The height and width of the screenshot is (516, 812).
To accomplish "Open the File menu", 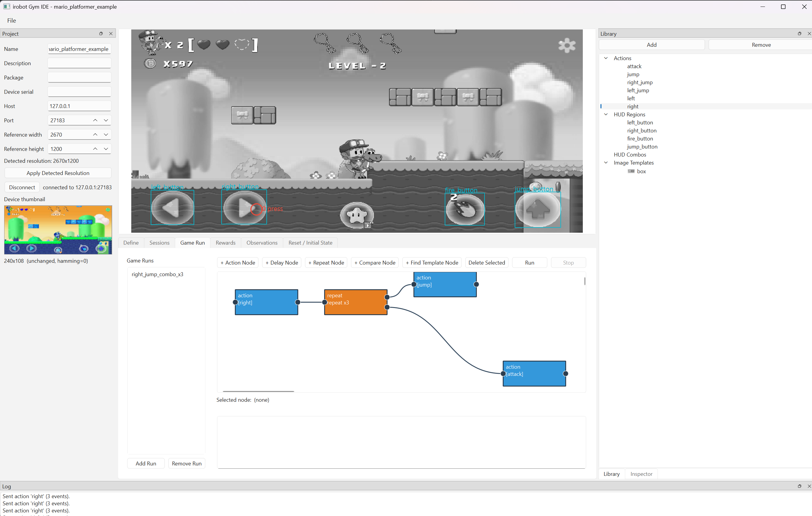I will pyautogui.click(x=12, y=21).
